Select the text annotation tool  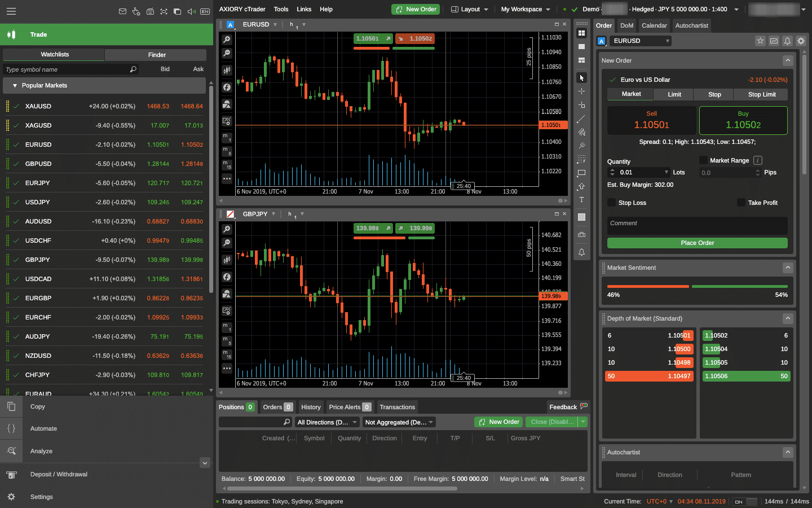coord(581,200)
